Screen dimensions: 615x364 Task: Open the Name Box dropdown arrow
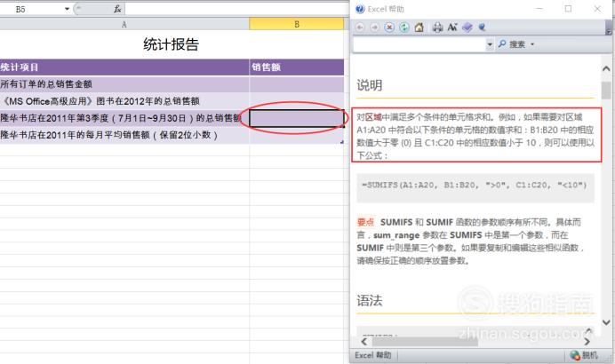67,9
